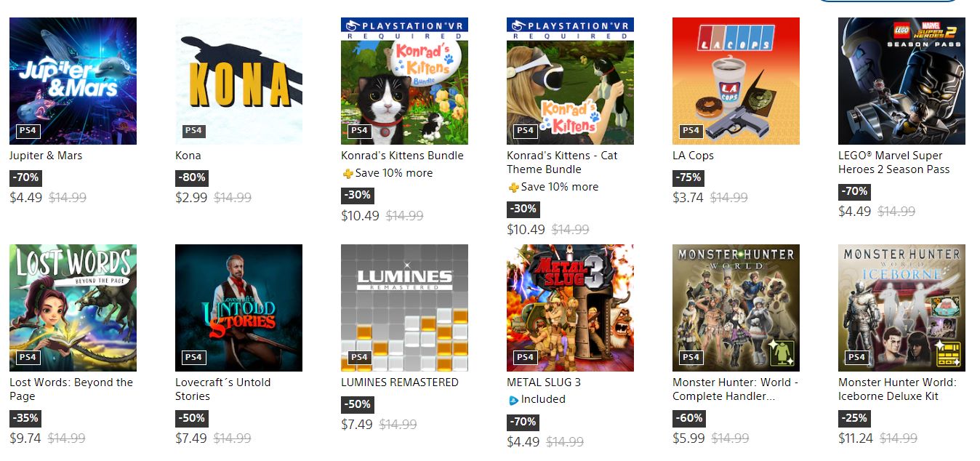
Task: View the LUMINES REMASTERED cover image
Action: tap(404, 308)
